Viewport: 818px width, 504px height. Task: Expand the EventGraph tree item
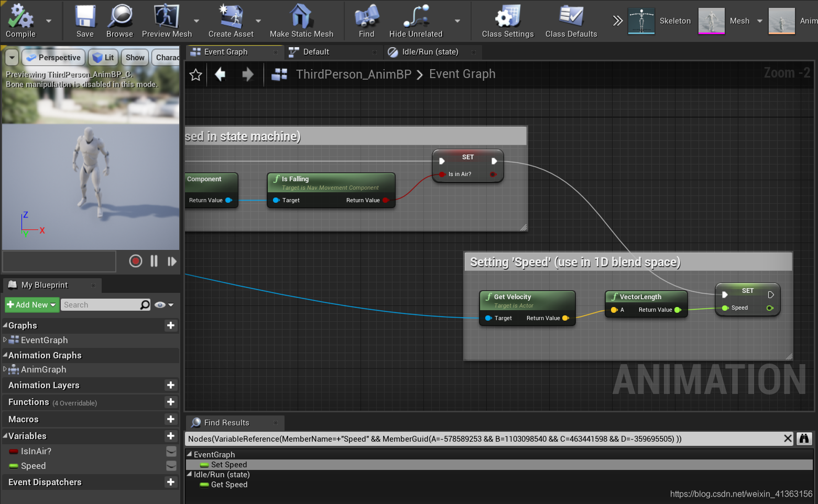point(5,340)
